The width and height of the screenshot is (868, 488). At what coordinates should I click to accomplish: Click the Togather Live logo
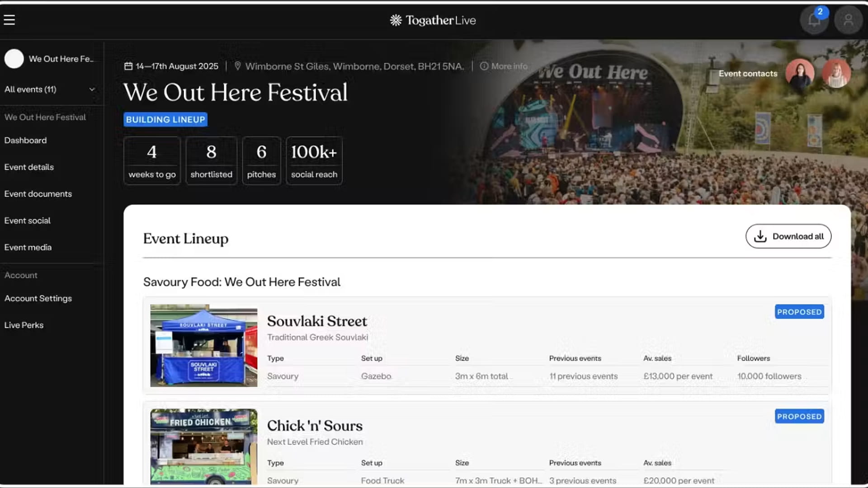click(433, 20)
